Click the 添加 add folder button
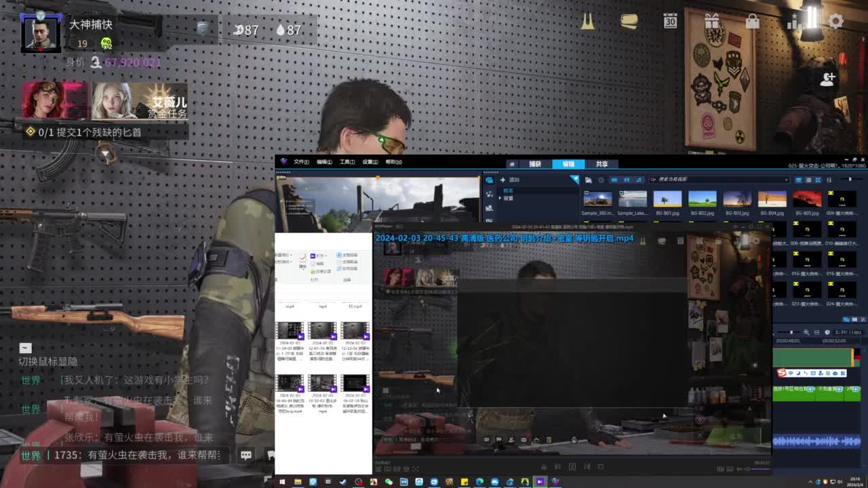This screenshot has width=868, height=488. tap(509, 180)
